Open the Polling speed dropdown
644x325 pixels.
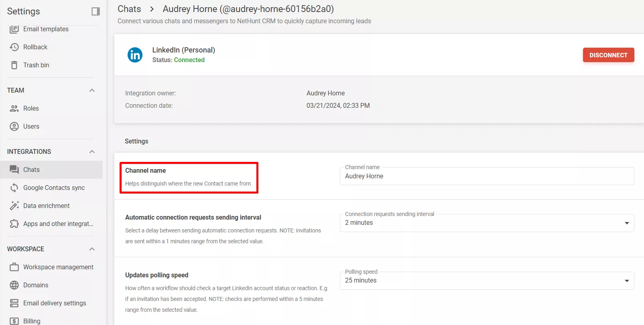487,281
